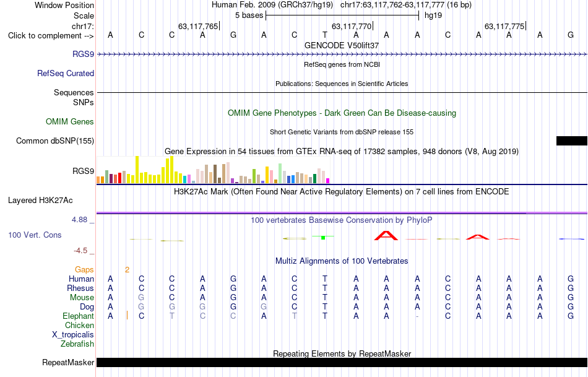Click the OMIM Genes track label
The height and width of the screenshot is (377, 588).
coord(70,121)
